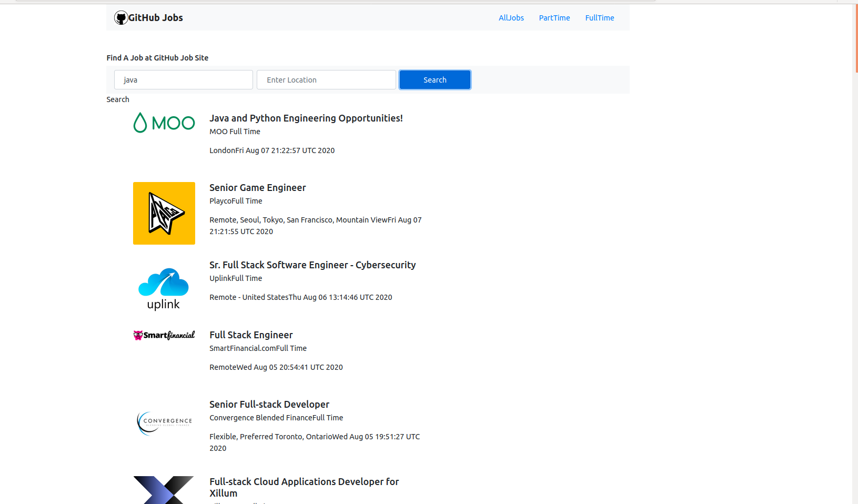The height and width of the screenshot is (504, 858).
Task: Select the PlaycoFull Time text
Action: [236, 201]
